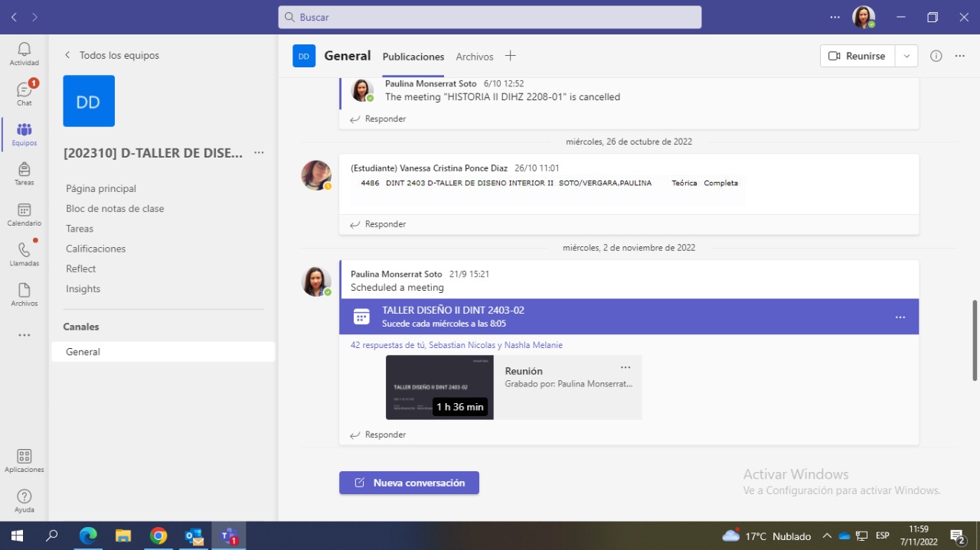Image resolution: width=980 pixels, height=550 pixels.
Task: Open more options on the meeting banner
Action: (x=900, y=317)
